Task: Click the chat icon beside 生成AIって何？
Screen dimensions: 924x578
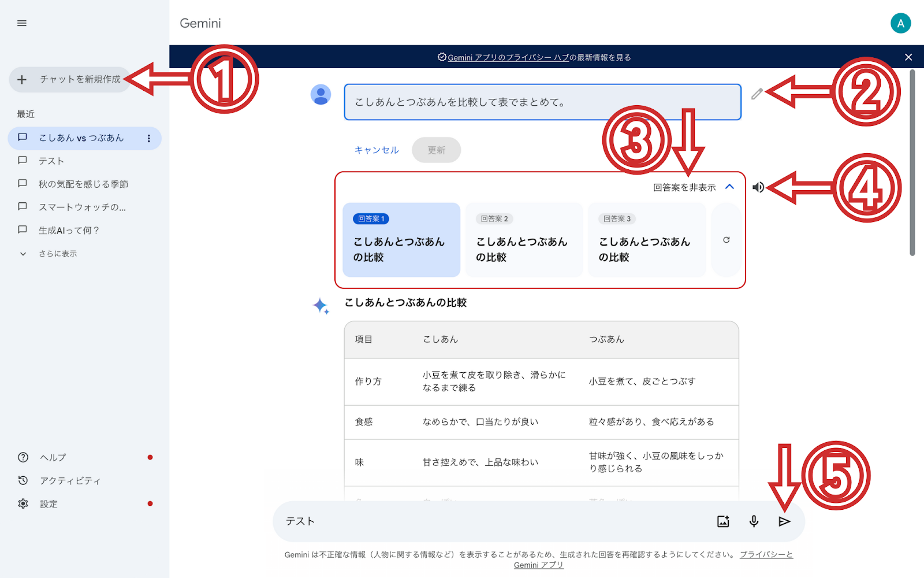Action: [x=23, y=229]
